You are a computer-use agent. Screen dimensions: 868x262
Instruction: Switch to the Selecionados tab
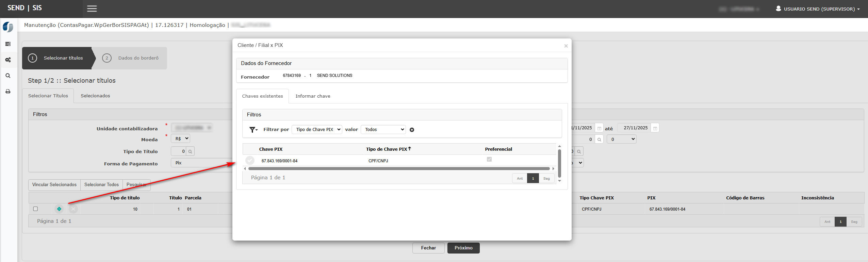95,96
